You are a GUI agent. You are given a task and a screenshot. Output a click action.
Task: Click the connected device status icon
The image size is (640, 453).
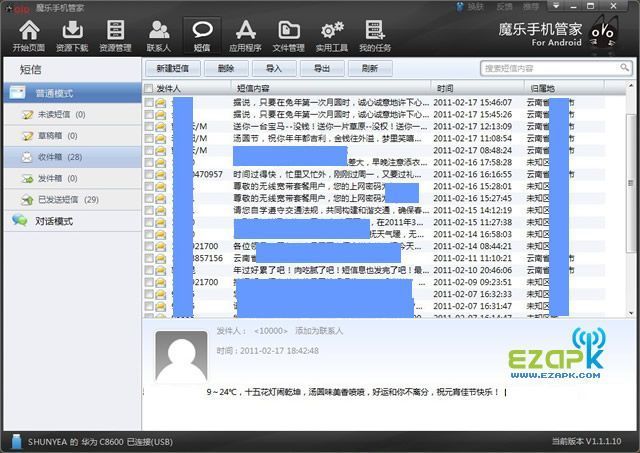[x=16, y=442]
